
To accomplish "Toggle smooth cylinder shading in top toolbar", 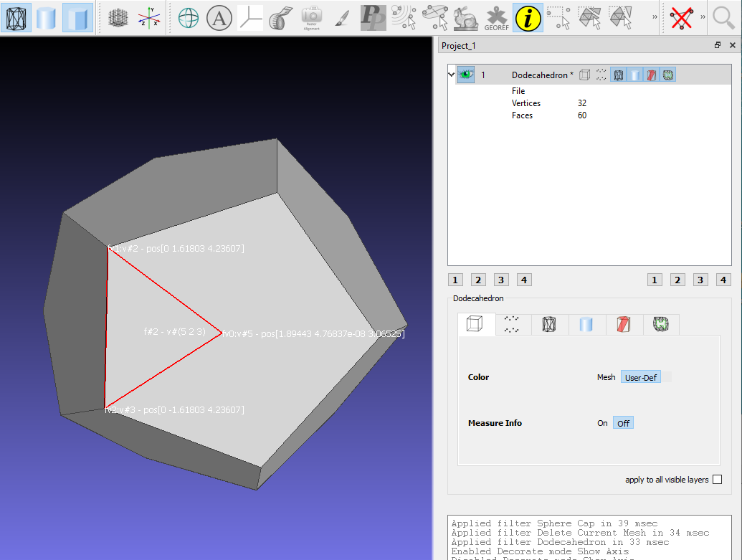I will (x=47, y=17).
